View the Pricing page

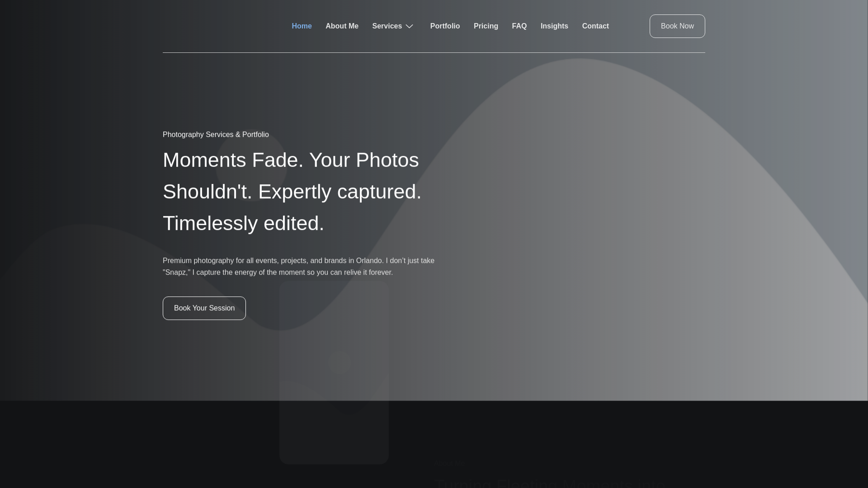click(x=486, y=26)
